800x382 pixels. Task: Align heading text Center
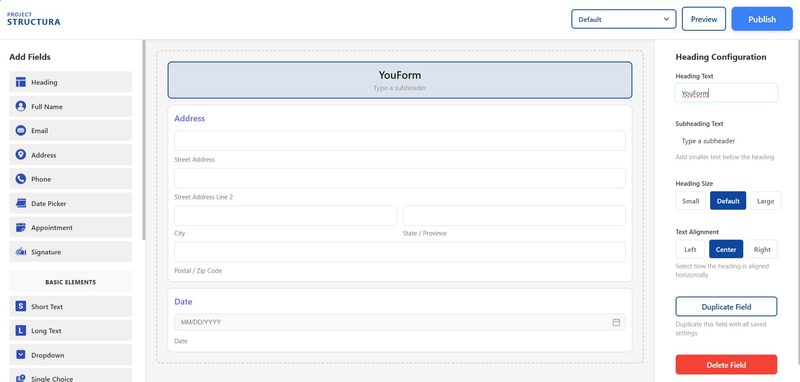coord(726,249)
